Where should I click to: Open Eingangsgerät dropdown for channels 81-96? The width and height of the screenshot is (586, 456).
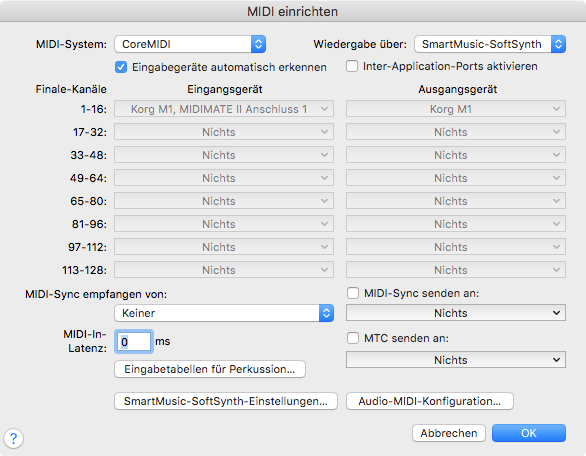(x=224, y=224)
